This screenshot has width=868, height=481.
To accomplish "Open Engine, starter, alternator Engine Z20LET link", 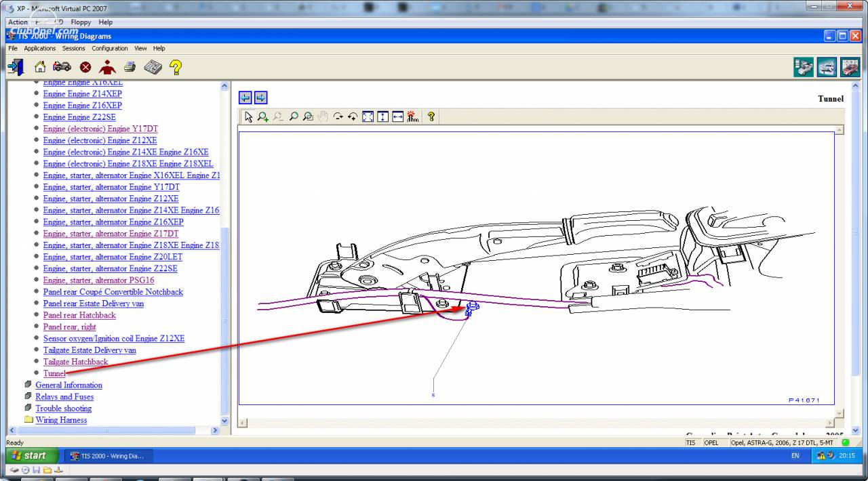I will [113, 257].
